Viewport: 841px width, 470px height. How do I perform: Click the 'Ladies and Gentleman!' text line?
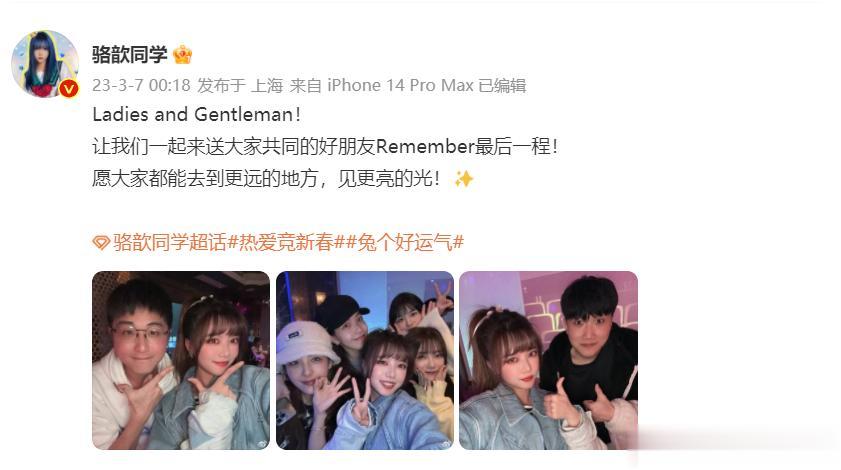196,114
